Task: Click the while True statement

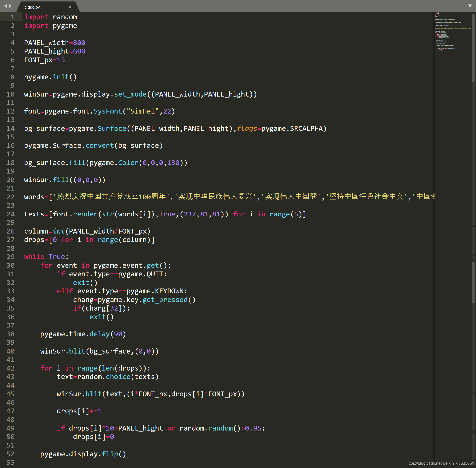Action: 46,257
